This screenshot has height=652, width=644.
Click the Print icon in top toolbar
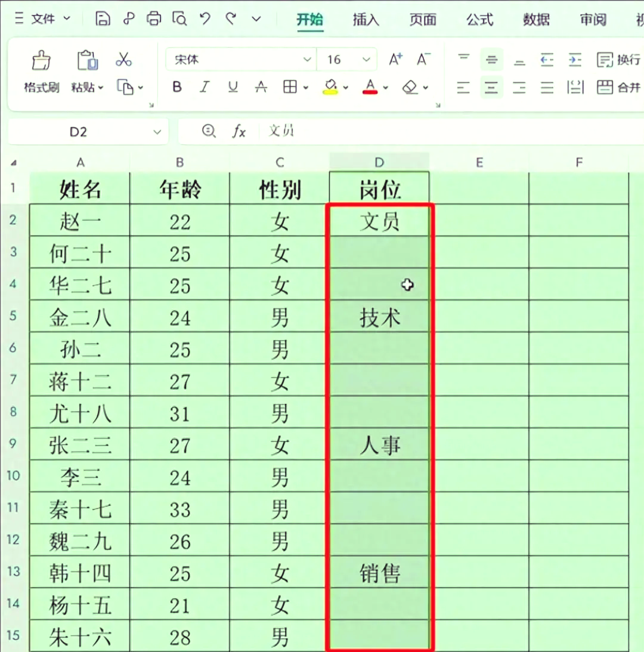click(x=154, y=19)
